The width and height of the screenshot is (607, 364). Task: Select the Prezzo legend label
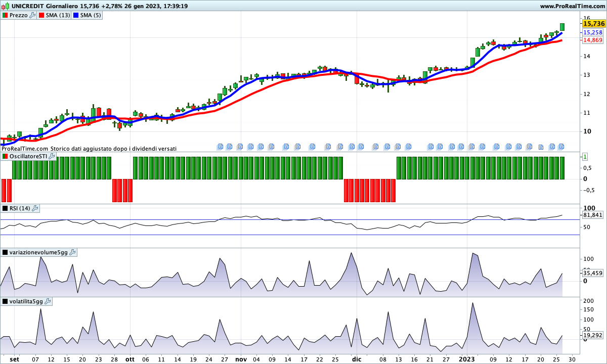(x=19, y=15)
